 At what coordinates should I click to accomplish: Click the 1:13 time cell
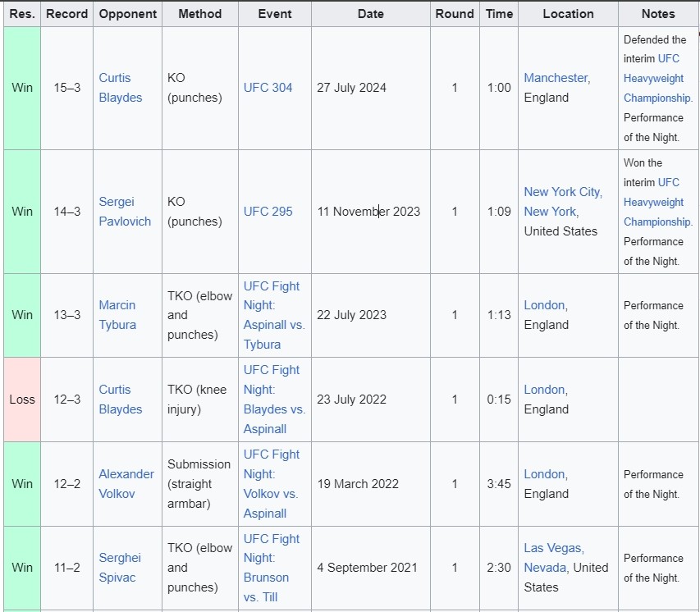[x=499, y=315]
